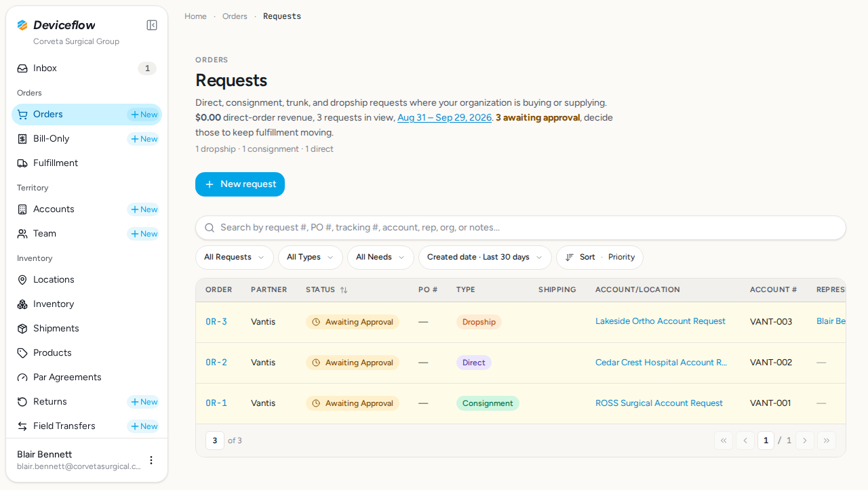Viewport: 868px width, 490px height.
Task: Sort by the Status column arrows
Action: 344,290
